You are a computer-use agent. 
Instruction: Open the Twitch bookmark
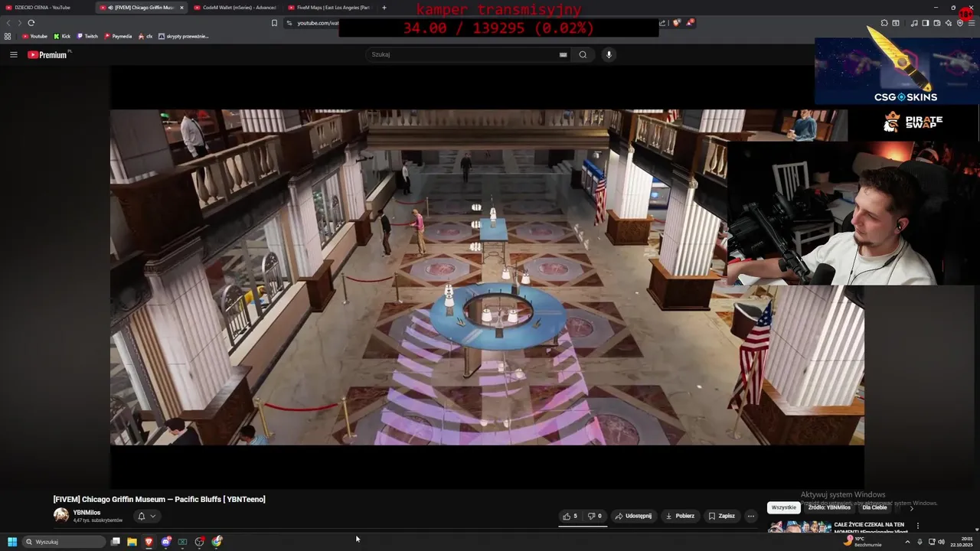click(87, 36)
